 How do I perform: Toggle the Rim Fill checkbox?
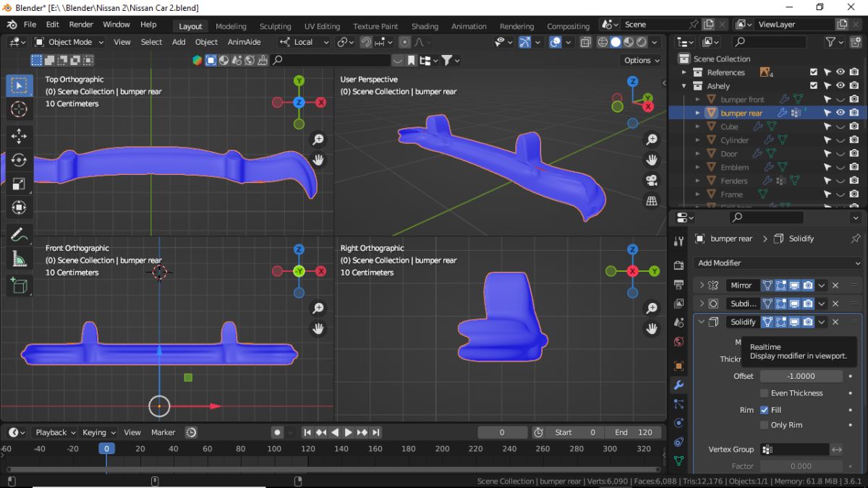pyautogui.click(x=764, y=410)
